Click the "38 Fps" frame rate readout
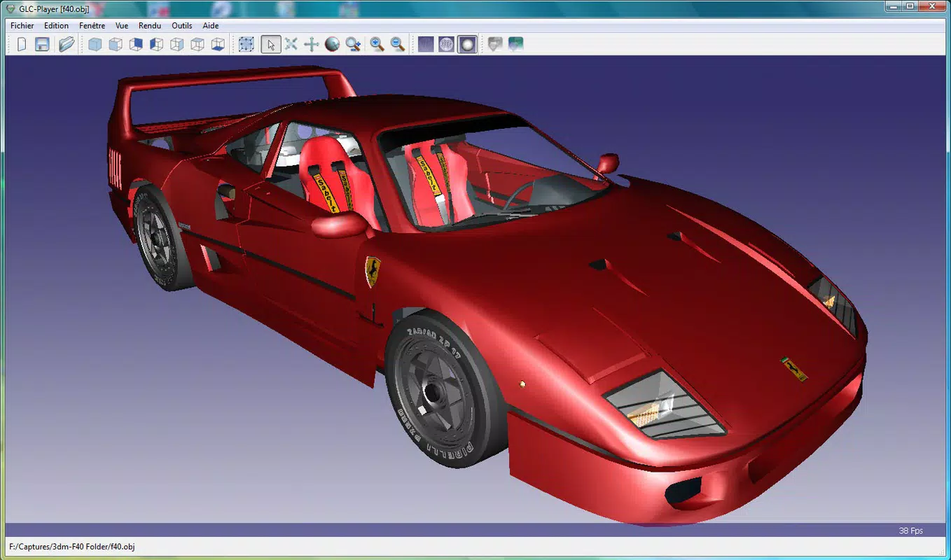This screenshot has height=560, width=951. (x=911, y=531)
